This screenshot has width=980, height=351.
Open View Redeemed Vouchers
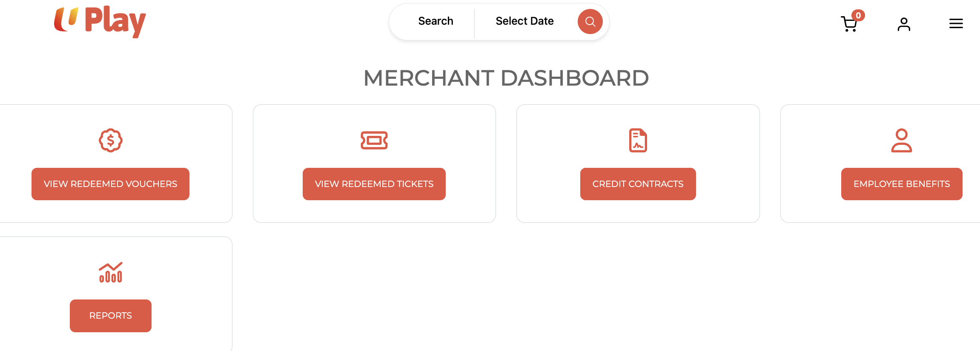110,184
